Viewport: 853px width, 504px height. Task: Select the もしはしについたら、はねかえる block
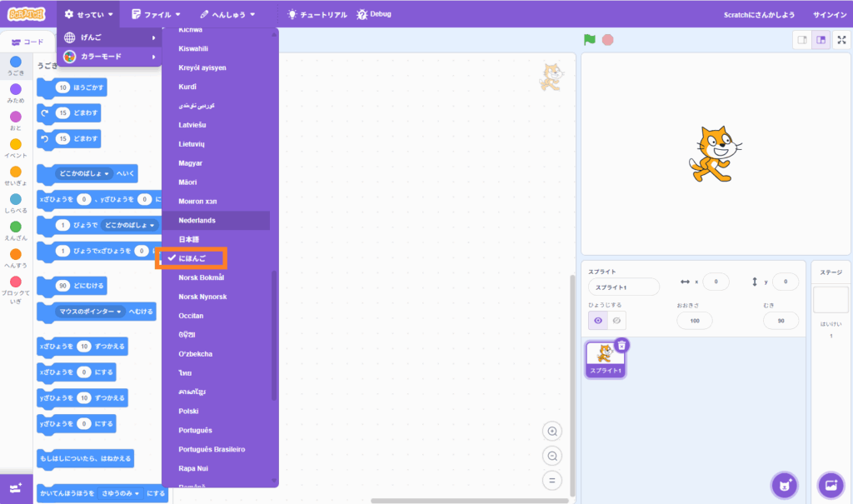(x=86, y=459)
